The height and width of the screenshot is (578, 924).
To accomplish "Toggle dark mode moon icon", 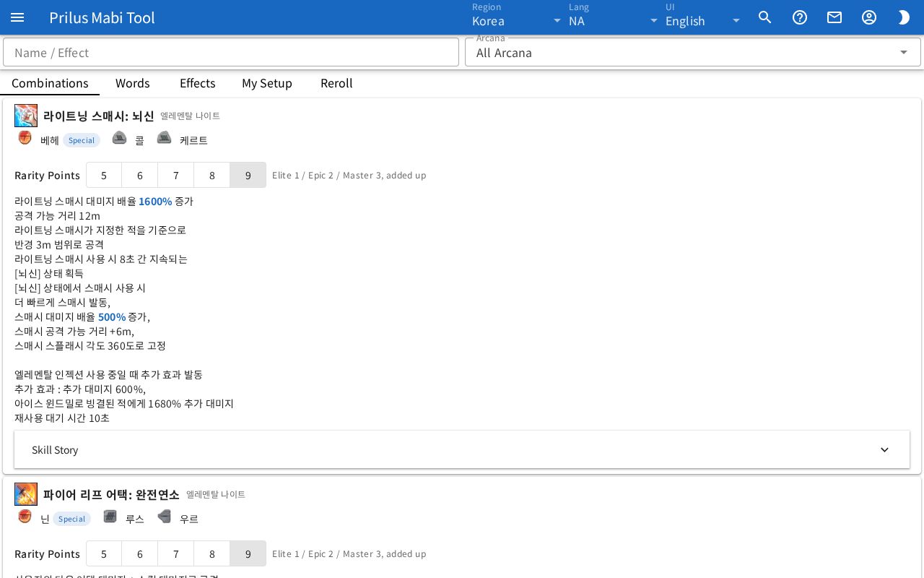I will coord(904,17).
